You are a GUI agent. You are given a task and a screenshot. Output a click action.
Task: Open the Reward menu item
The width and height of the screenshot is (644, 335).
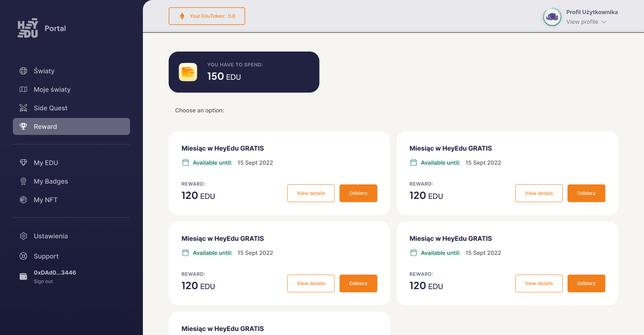[x=71, y=126]
